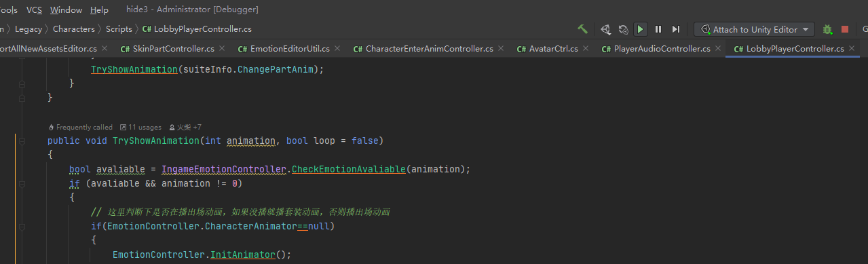Pause Unity play mode
The image size is (868, 264).
658,29
